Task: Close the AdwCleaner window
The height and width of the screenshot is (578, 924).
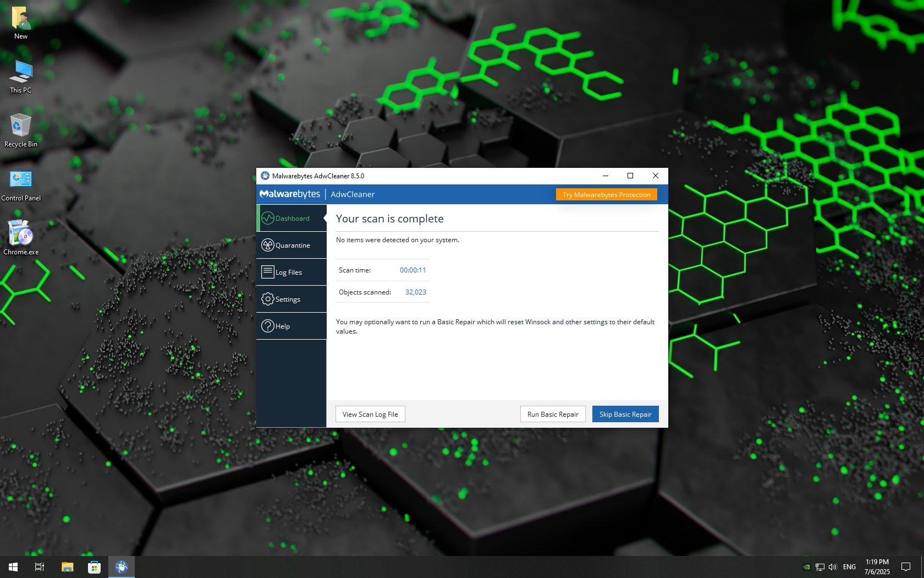Action: [x=656, y=176]
